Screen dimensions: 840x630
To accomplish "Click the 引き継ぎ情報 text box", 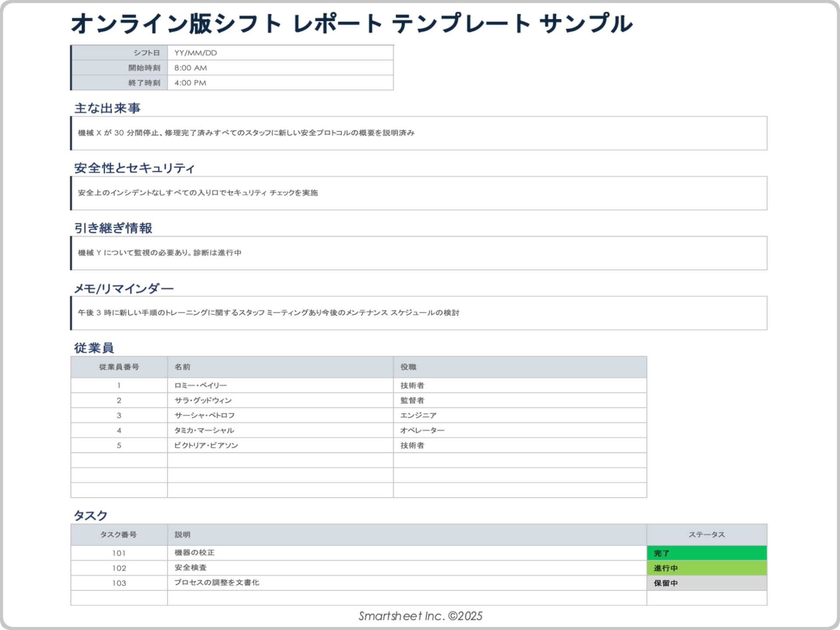I will [419, 253].
